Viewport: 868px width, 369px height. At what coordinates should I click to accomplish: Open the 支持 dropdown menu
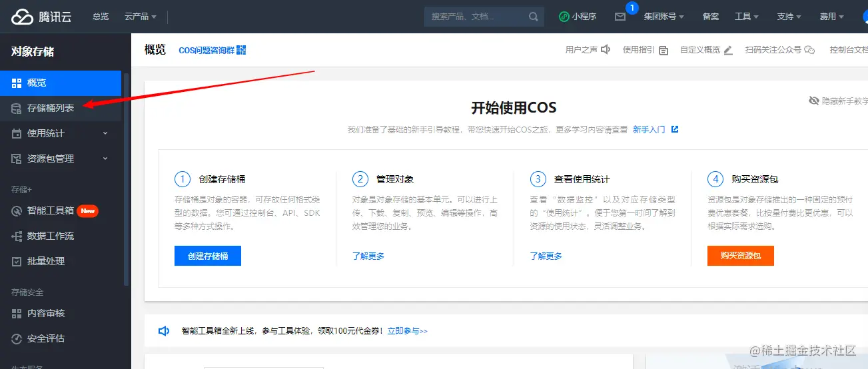[789, 17]
